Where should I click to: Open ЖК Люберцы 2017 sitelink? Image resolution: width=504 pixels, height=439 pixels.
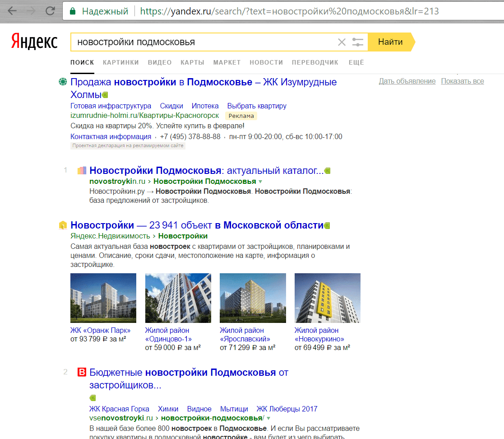point(287,409)
